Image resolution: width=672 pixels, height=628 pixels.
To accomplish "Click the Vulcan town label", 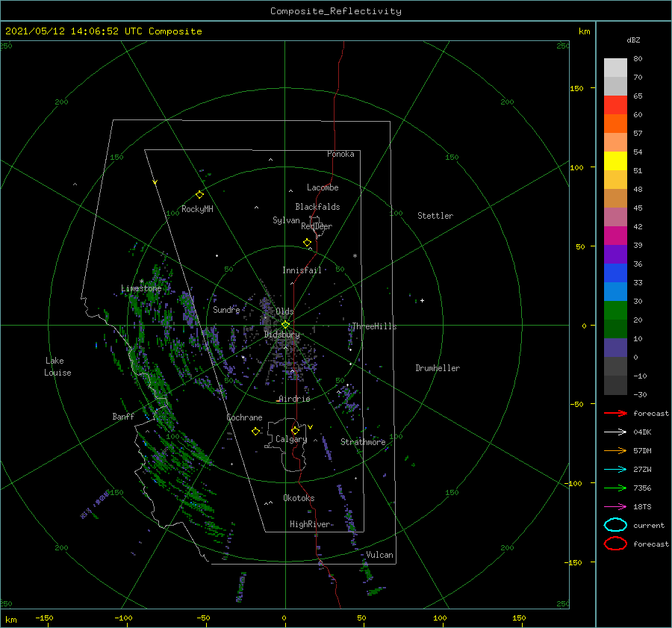I will pyautogui.click(x=380, y=555).
